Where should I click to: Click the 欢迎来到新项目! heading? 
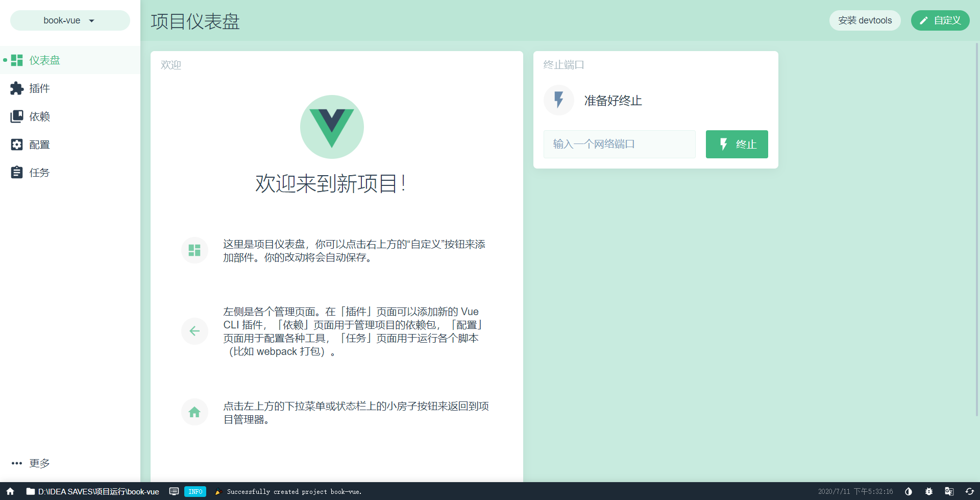coord(331,183)
